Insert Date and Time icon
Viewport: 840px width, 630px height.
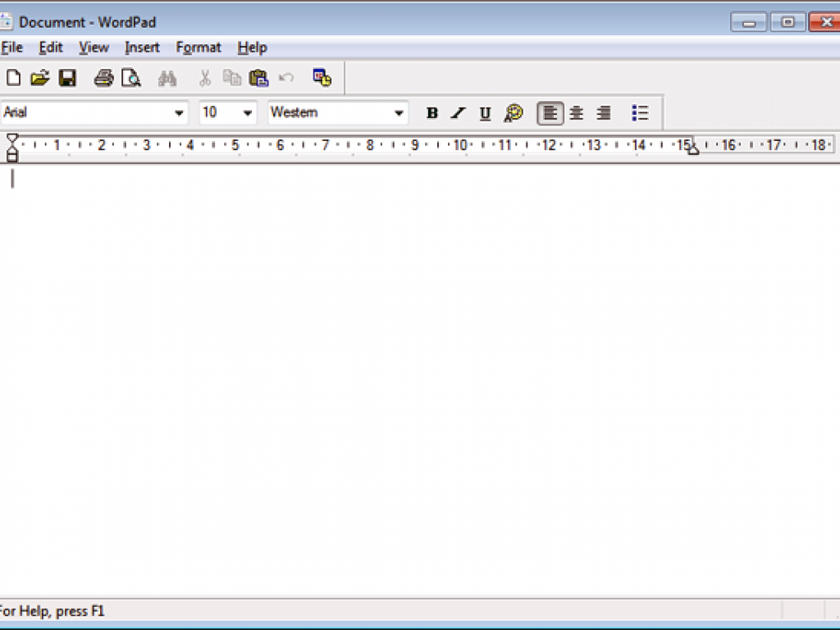[x=322, y=78]
